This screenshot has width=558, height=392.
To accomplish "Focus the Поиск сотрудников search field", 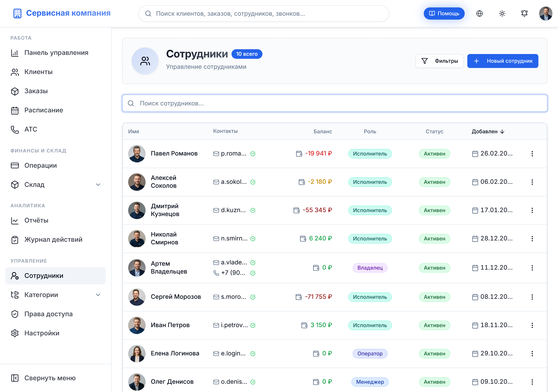I will [x=335, y=103].
